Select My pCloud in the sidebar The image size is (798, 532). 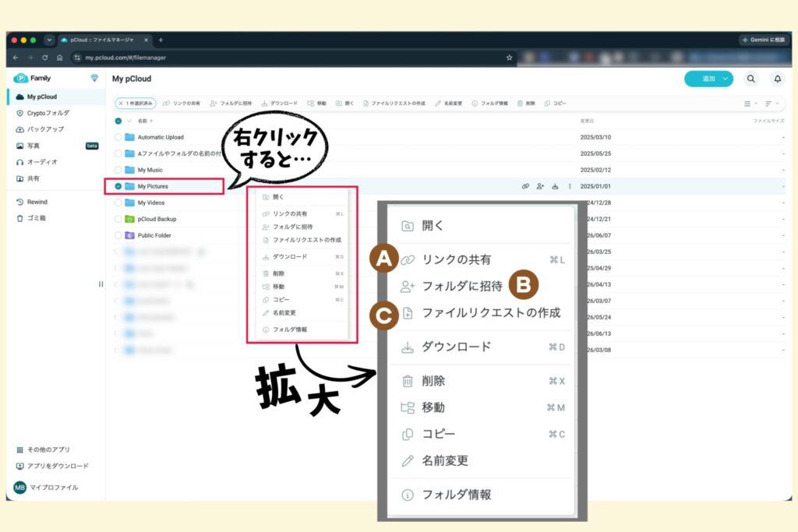(56, 97)
